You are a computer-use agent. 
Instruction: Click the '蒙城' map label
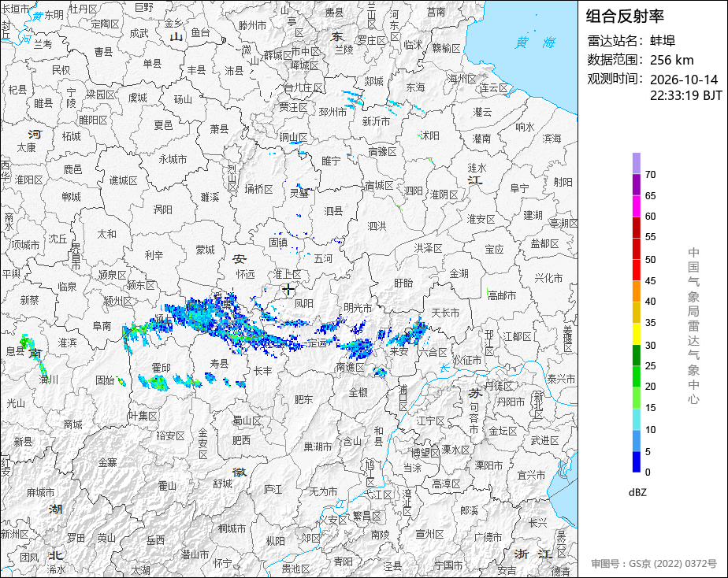(205, 250)
